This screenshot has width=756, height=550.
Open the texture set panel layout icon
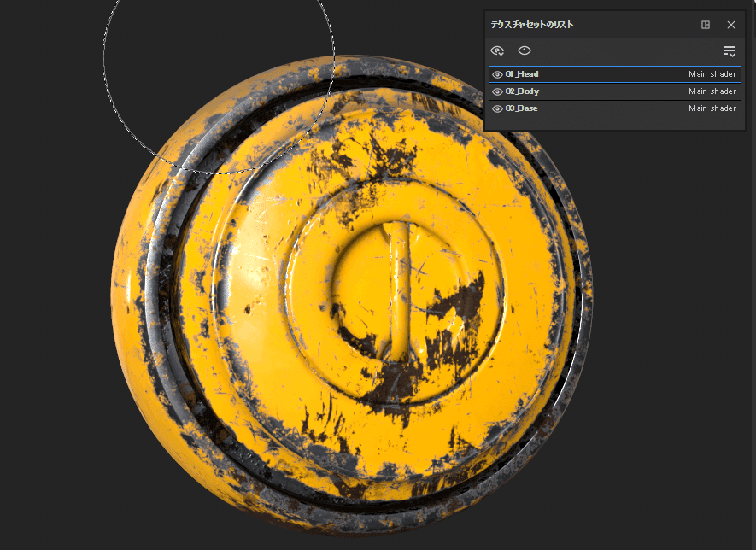click(706, 25)
